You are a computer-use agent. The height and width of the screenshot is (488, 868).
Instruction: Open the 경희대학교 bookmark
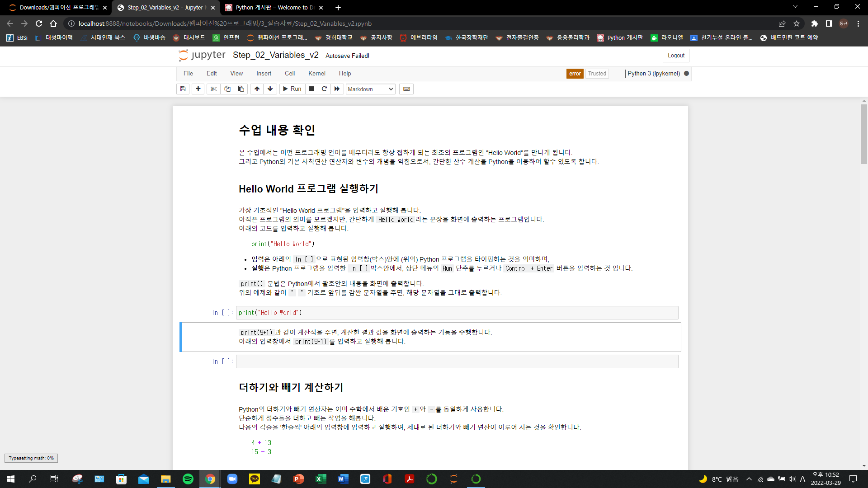click(x=334, y=38)
